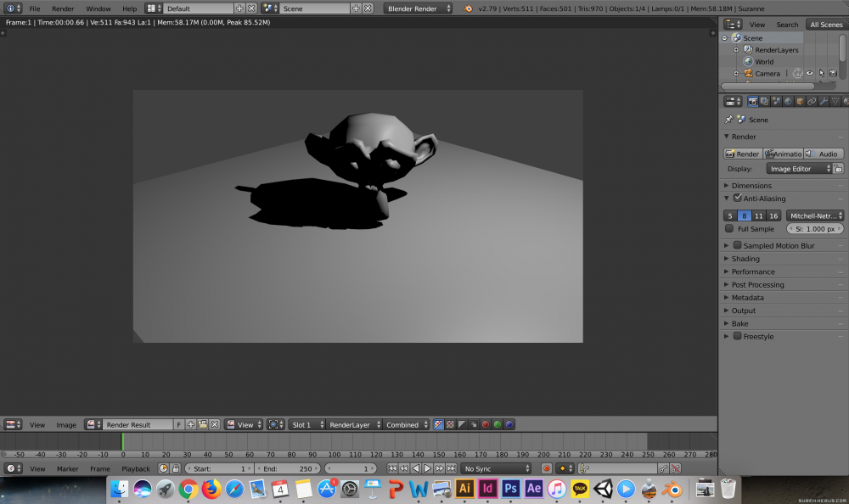Open Firefox from the dock
This screenshot has width=849, height=504.
[x=211, y=489]
